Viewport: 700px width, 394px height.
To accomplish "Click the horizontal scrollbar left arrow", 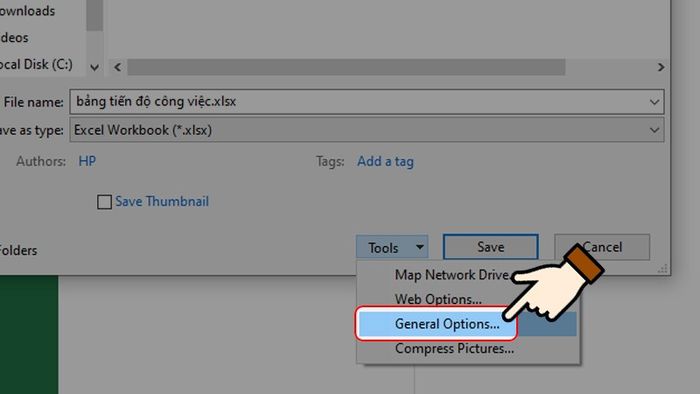I will pyautogui.click(x=117, y=67).
